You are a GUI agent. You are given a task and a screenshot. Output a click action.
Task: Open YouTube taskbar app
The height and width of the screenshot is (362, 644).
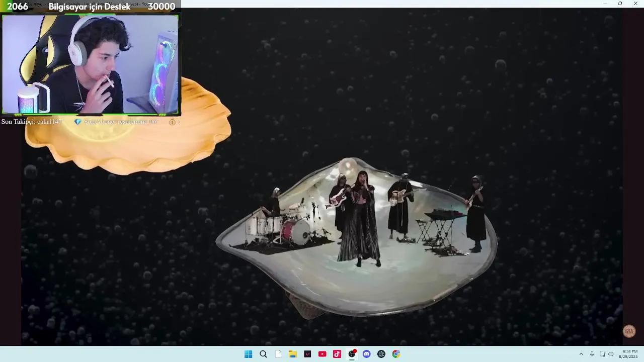point(322,354)
